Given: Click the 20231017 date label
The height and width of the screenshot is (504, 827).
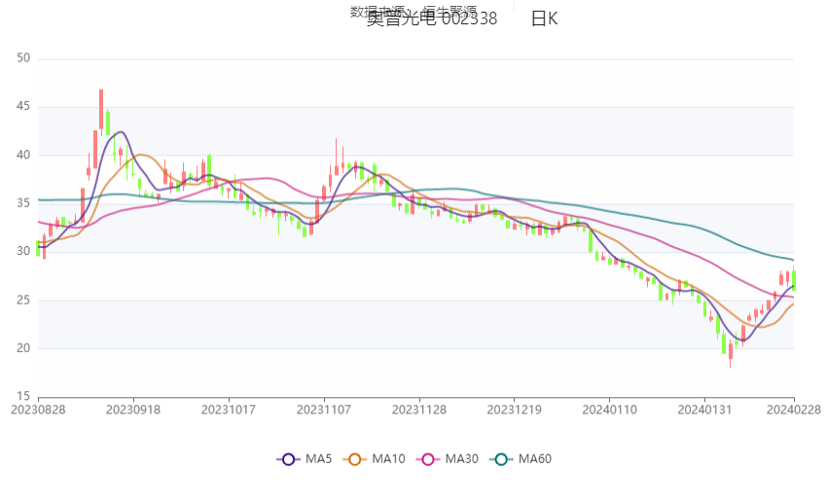Looking at the screenshot, I should tap(229, 410).
